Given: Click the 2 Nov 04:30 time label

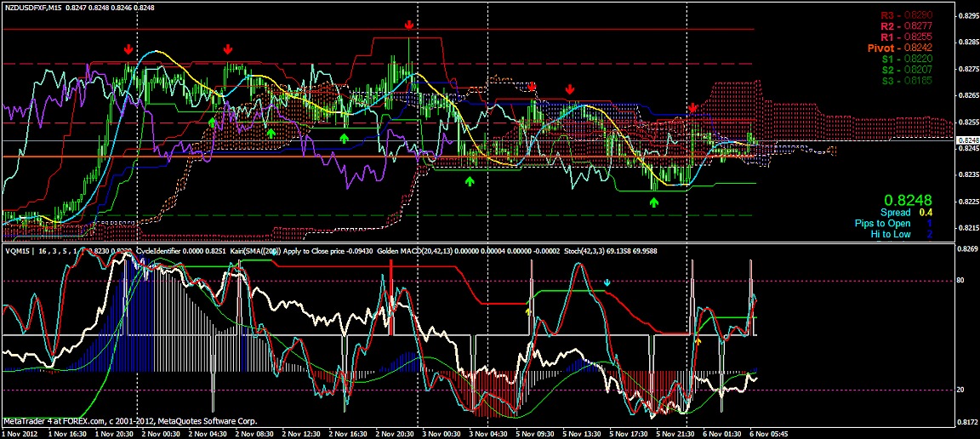Looking at the screenshot, I should pos(208,433).
